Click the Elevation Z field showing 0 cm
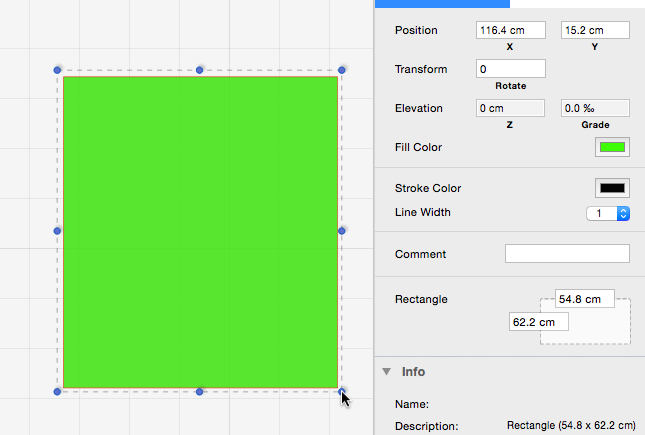Image resolution: width=645 pixels, height=435 pixels. [510, 108]
